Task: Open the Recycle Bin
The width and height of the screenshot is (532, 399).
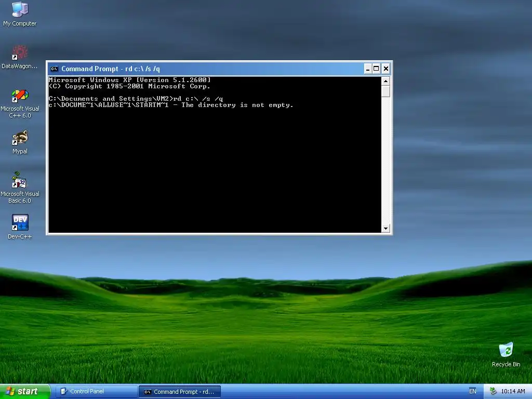Action: click(506, 354)
